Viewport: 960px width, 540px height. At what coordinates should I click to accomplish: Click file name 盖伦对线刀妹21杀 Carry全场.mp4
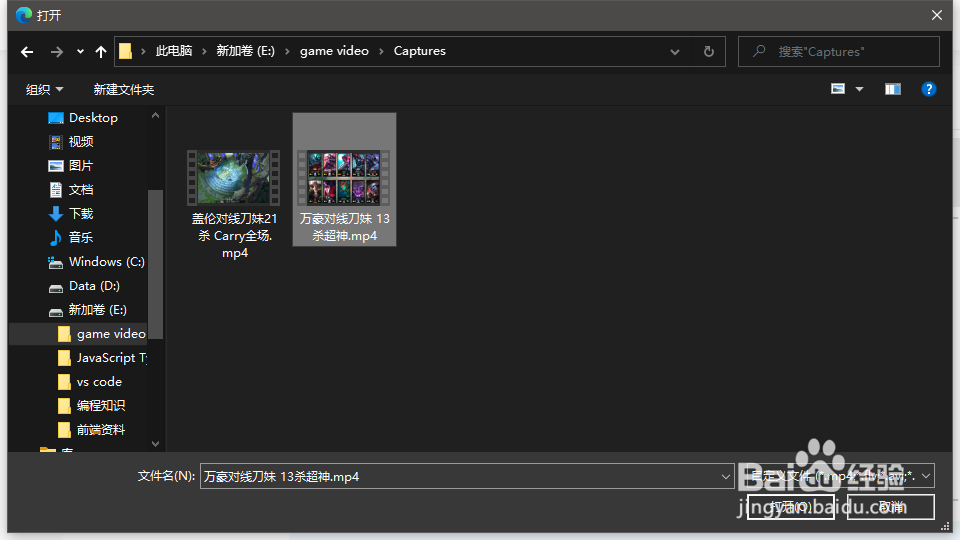tap(234, 236)
